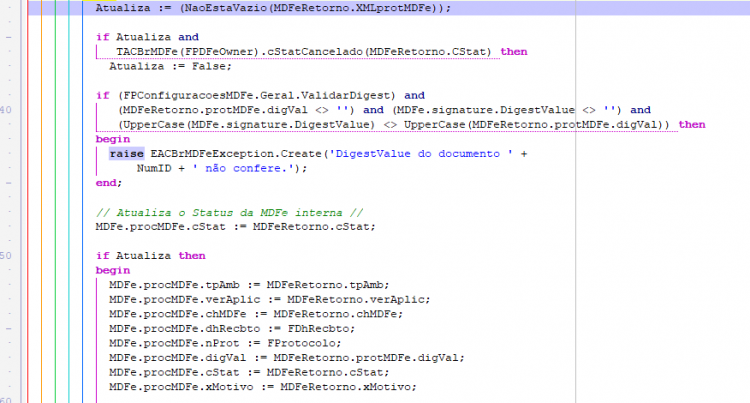
Task: Click the 'end;' line closing the raise block
Action: [109, 183]
